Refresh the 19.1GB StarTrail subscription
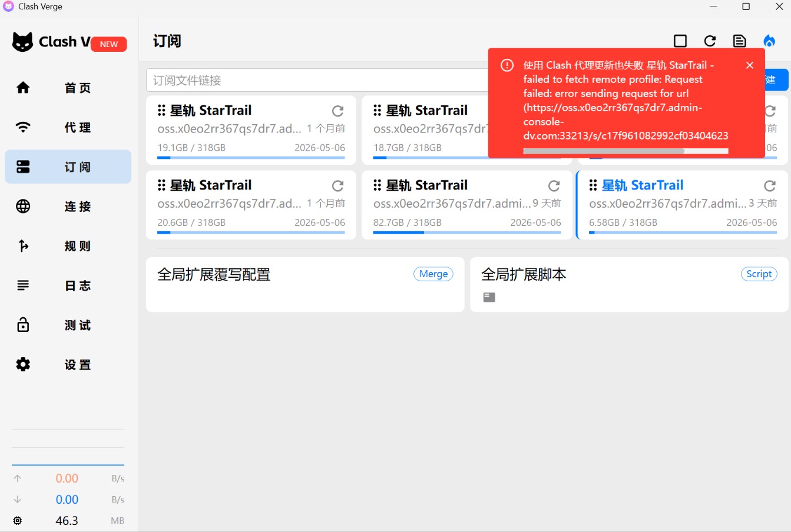 tap(337, 111)
